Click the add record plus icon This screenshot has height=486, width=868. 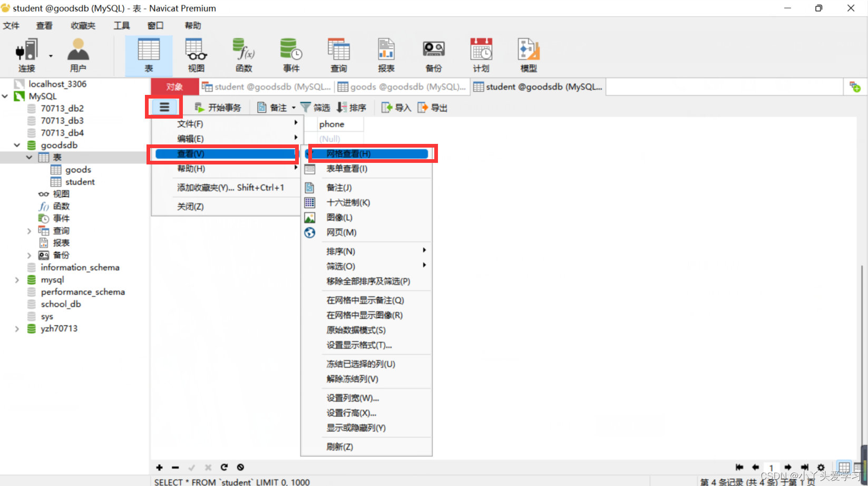pos(159,467)
